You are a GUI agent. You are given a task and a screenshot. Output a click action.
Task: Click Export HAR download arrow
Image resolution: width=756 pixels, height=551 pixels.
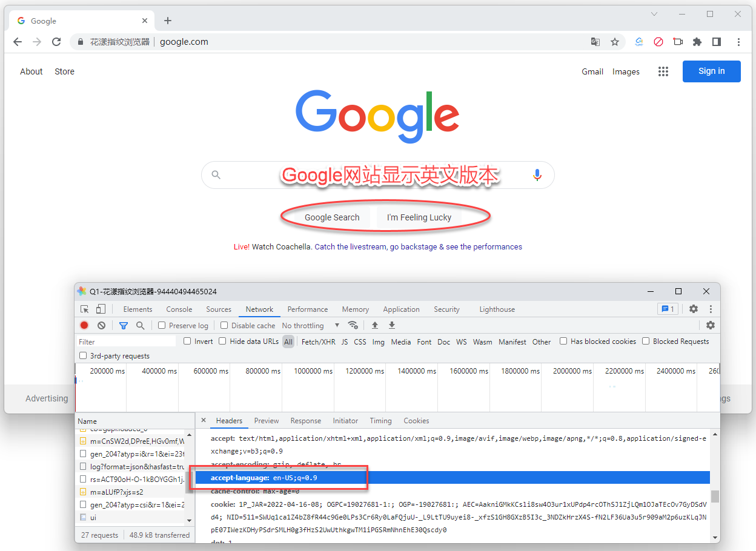click(x=392, y=325)
